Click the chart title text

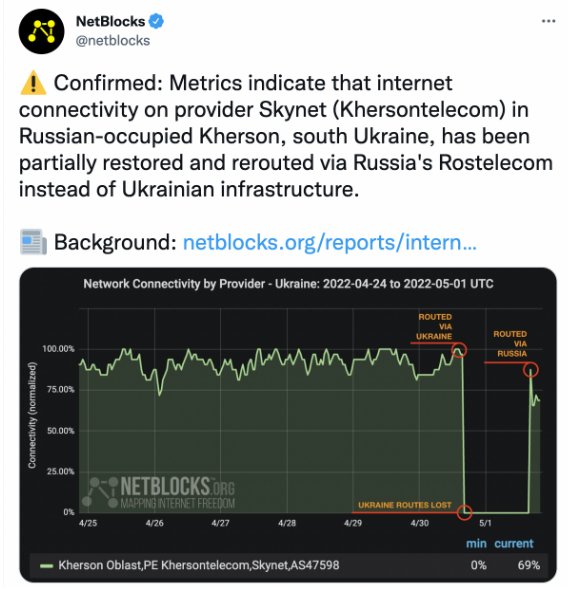[288, 283]
